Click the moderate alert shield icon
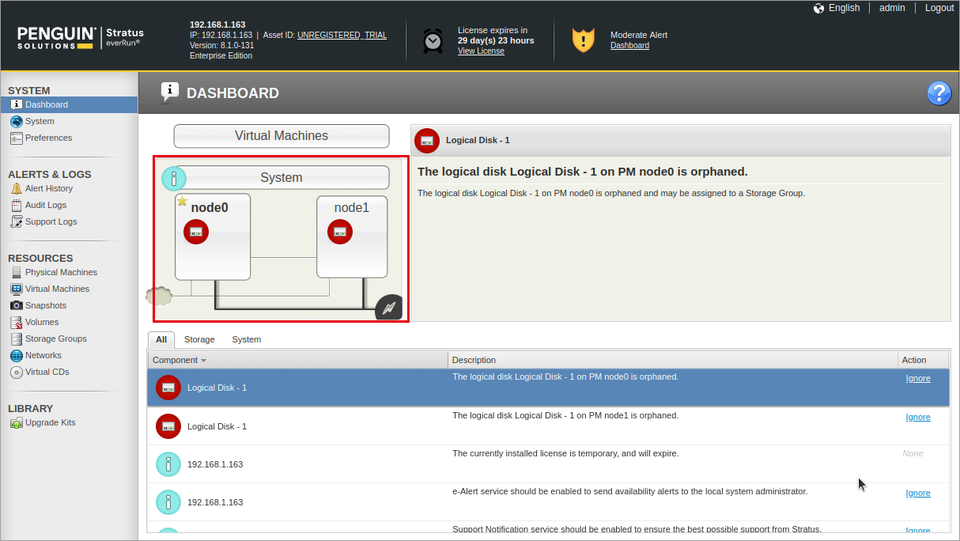 (x=583, y=40)
